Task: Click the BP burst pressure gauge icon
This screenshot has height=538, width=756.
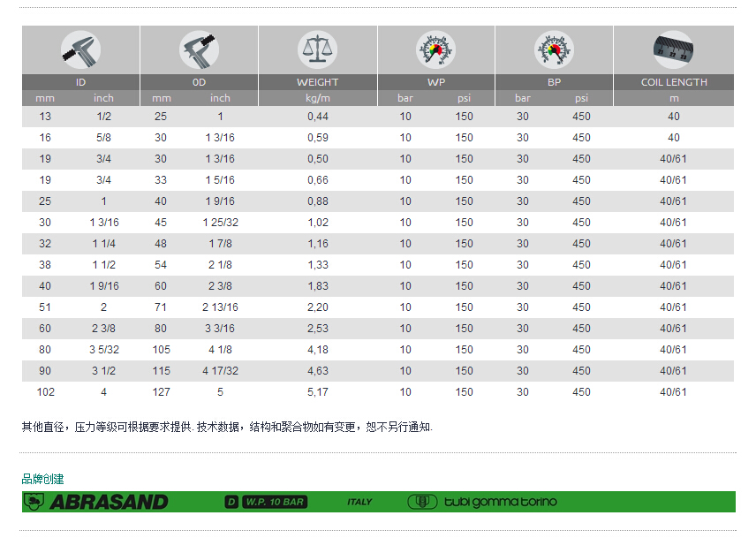Action: pos(554,49)
